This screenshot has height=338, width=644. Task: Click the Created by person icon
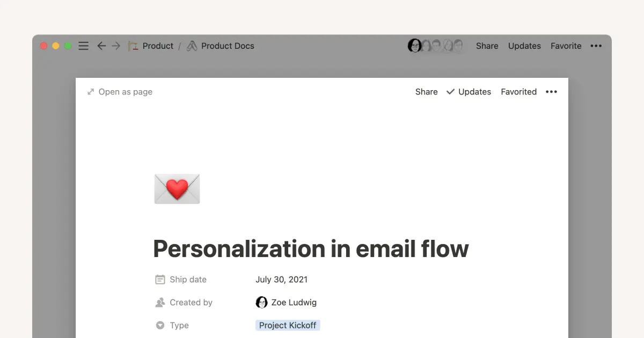click(159, 302)
